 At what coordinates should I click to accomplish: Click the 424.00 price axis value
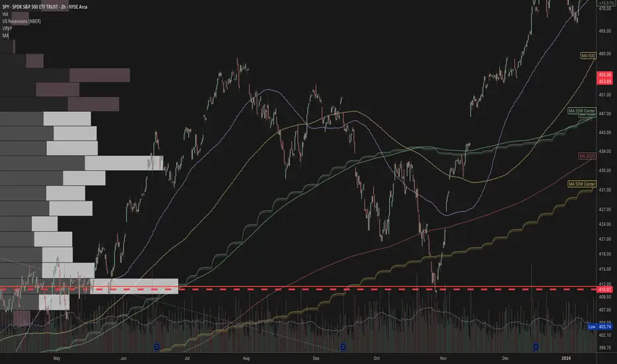[605, 224]
